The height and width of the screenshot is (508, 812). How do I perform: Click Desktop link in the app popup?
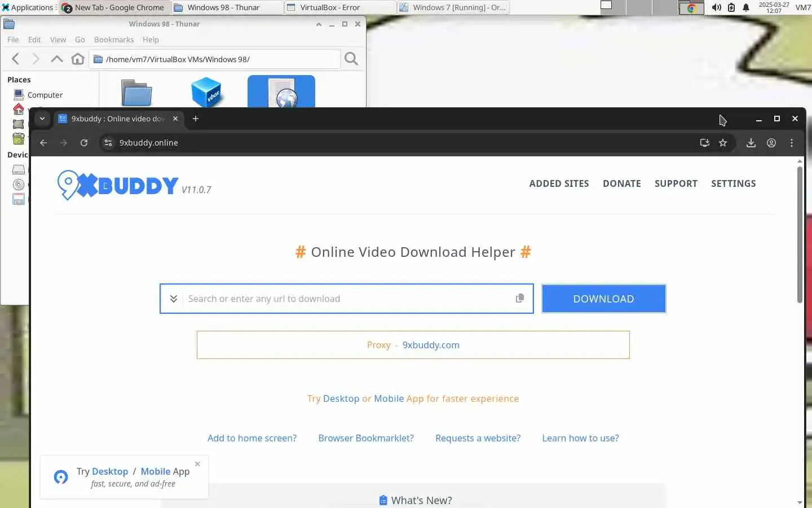tap(110, 471)
